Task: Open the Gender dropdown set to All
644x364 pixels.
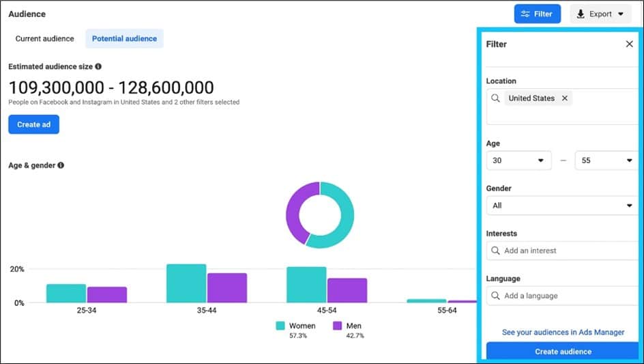Action: click(x=561, y=206)
